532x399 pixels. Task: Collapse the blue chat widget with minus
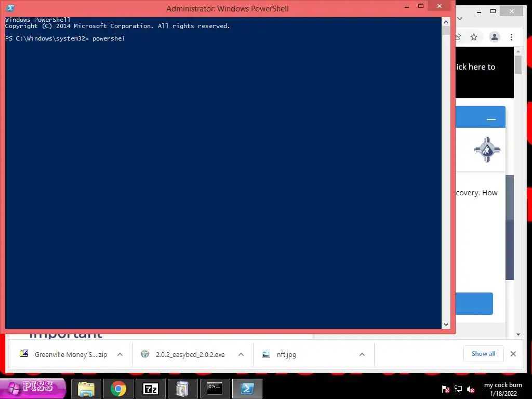[491, 119]
